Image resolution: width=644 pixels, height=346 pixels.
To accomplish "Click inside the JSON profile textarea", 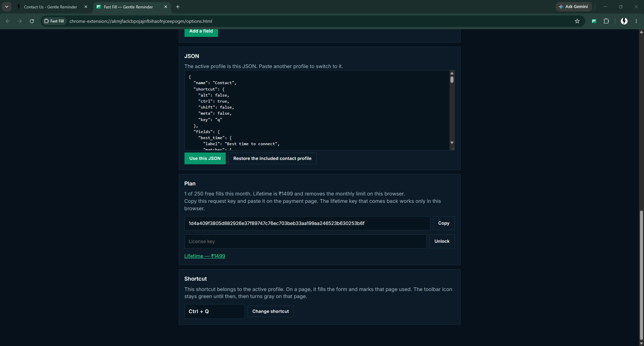I will pyautogui.click(x=317, y=110).
